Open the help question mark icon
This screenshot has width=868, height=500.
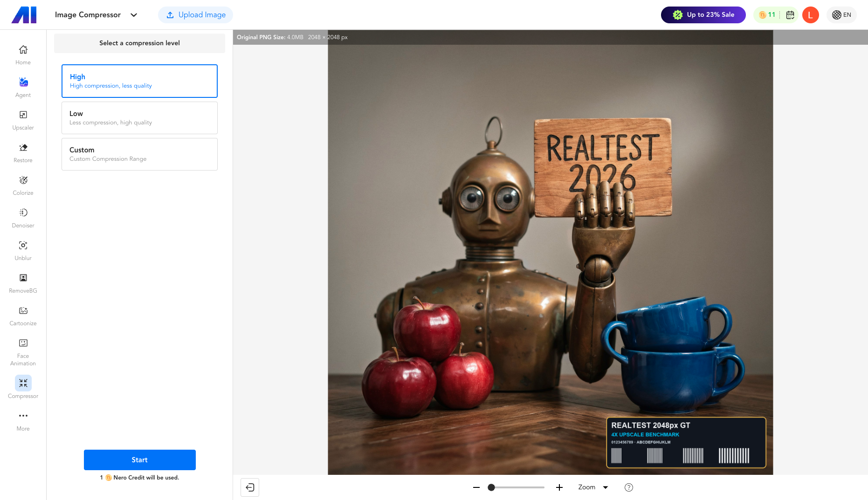pyautogui.click(x=629, y=487)
